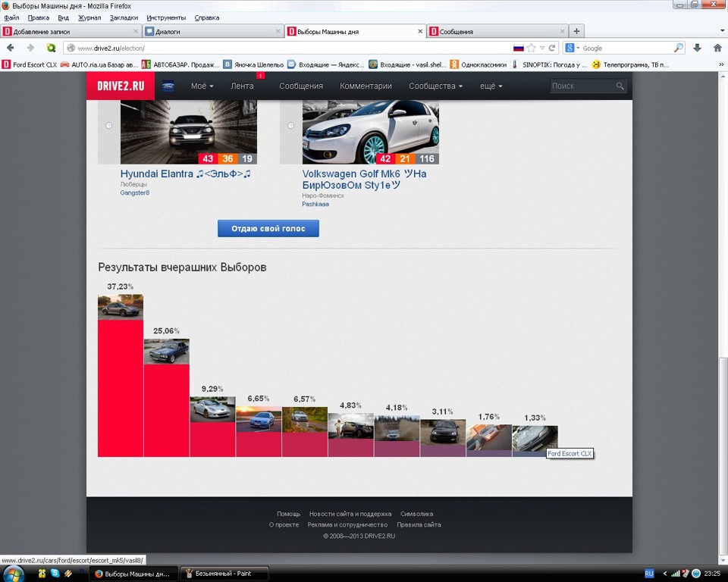The image size is (728, 582).
Task: Click the forward navigation arrow
Action: pyautogui.click(x=30, y=48)
